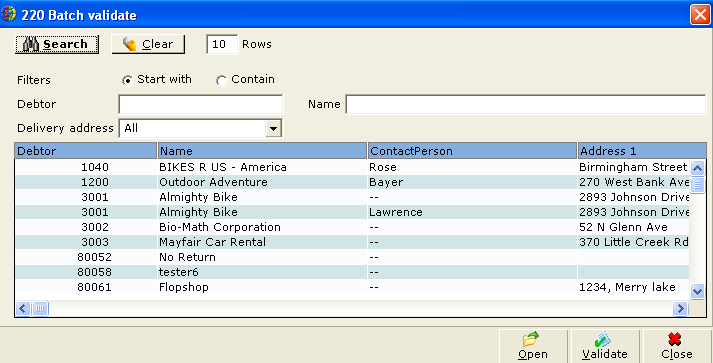Screen dimensions: 713x363
Task: Click contact person Rose
Action: click(x=383, y=167)
